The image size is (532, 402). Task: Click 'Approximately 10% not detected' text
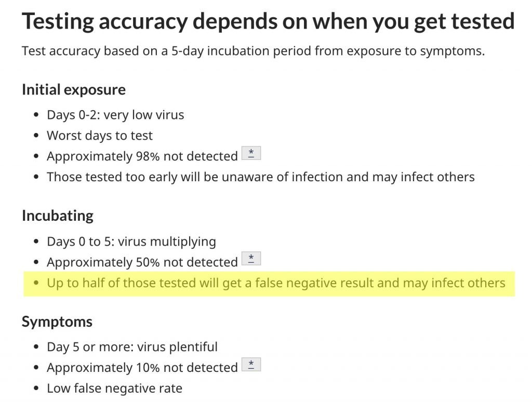coord(142,368)
